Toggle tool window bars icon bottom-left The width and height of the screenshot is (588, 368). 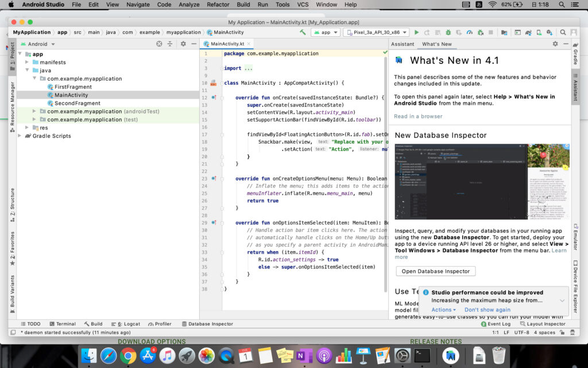(13, 332)
